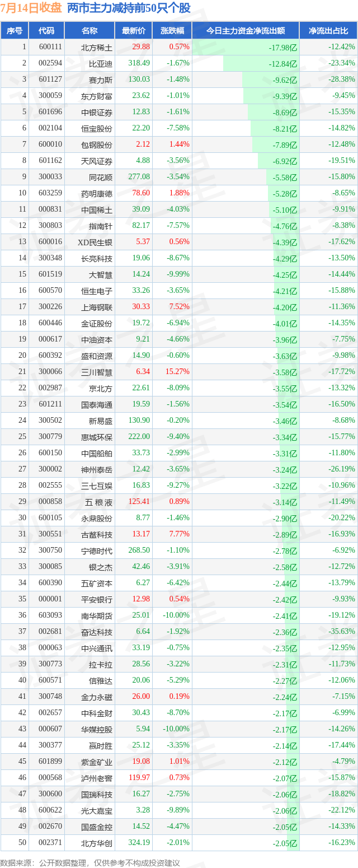Select stock name 华媒控股
This screenshot has width=358, height=868.
click(97, 729)
